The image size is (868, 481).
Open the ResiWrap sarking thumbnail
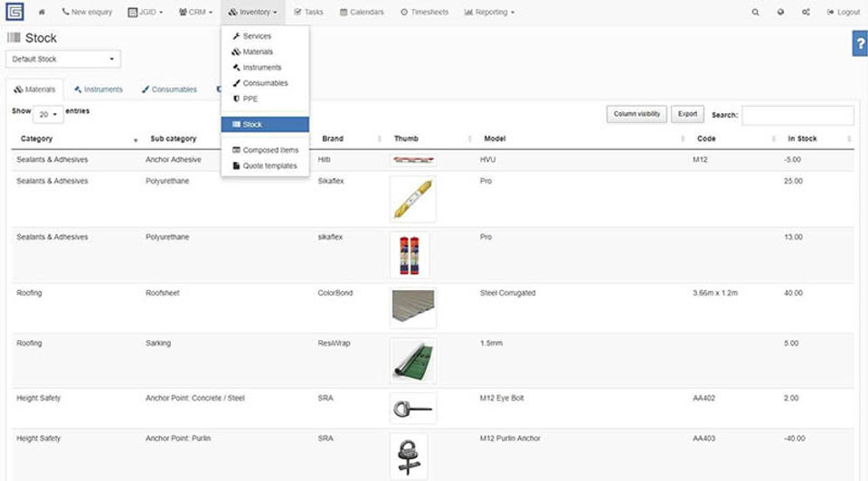[x=413, y=361]
